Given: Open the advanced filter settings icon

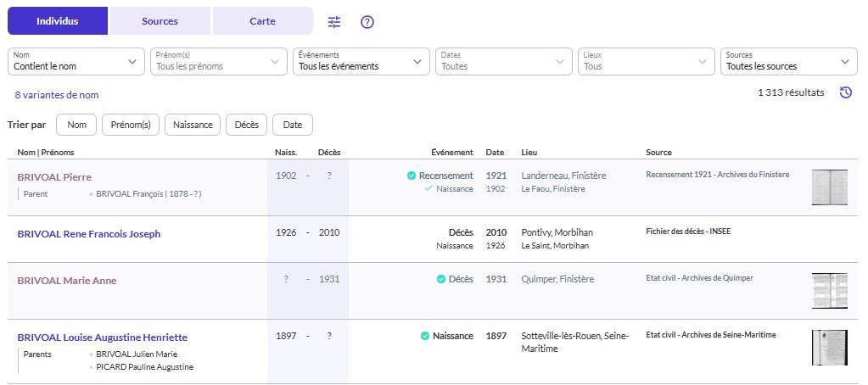Looking at the screenshot, I should click(334, 22).
